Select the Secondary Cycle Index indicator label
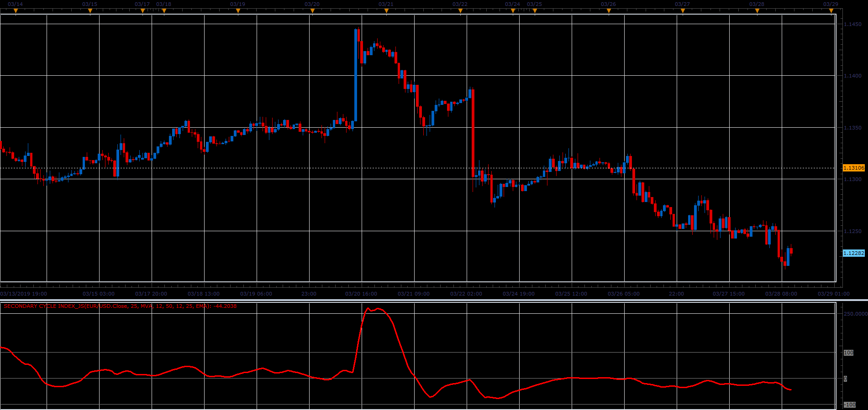Viewport: 868px width, 410px height. click(x=120, y=306)
